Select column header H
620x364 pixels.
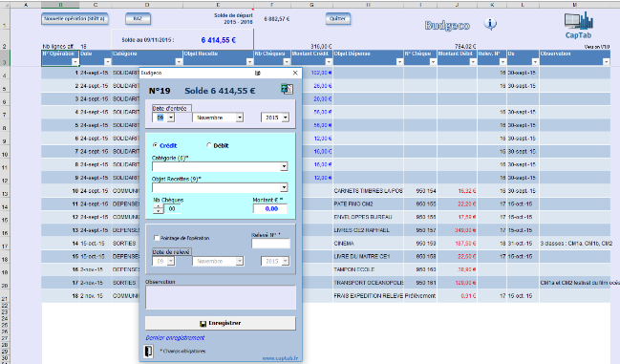click(x=368, y=5)
